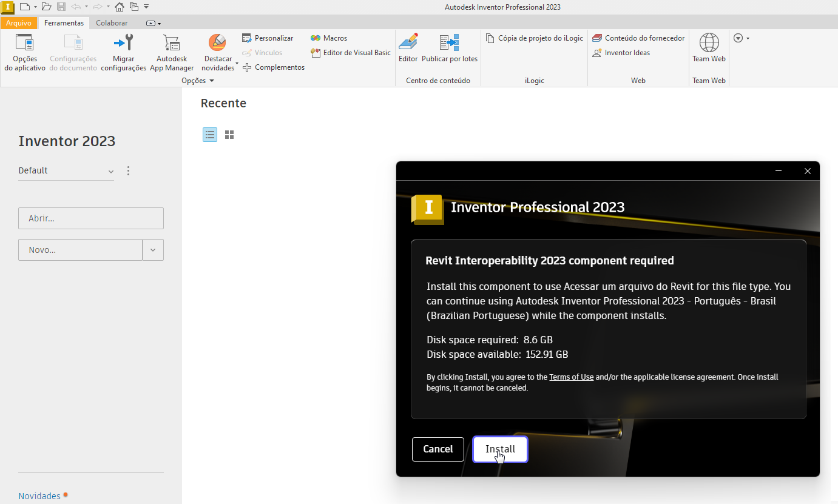The image size is (838, 504).
Task: Open Personalizar customization
Action: (268, 38)
